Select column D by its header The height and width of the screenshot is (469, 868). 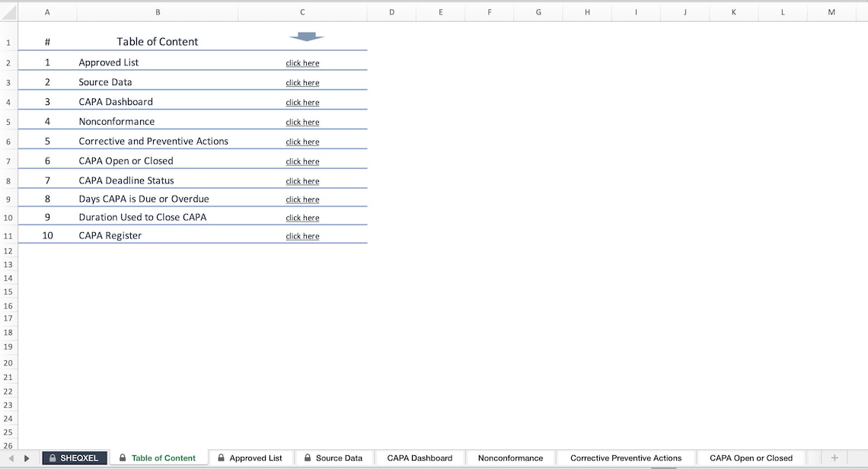[x=391, y=12]
